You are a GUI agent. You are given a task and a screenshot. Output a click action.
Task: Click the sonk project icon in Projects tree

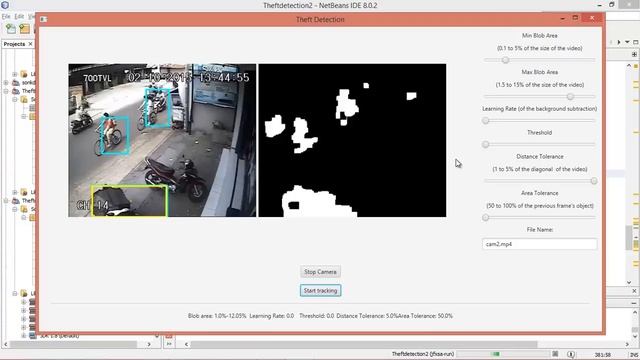pyautogui.click(x=16, y=83)
